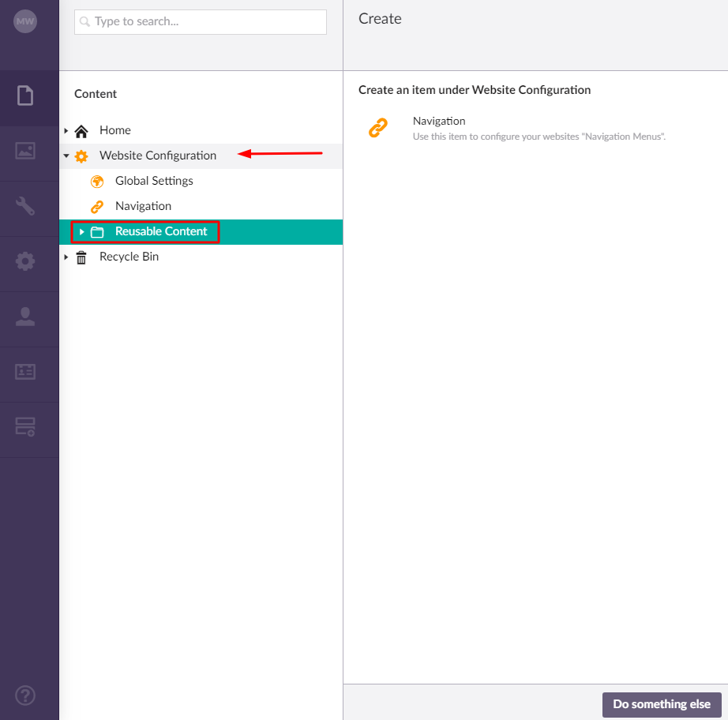Open the Settings wrench icon in sidebar
This screenshot has height=720, width=728.
pyautogui.click(x=25, y=206)
